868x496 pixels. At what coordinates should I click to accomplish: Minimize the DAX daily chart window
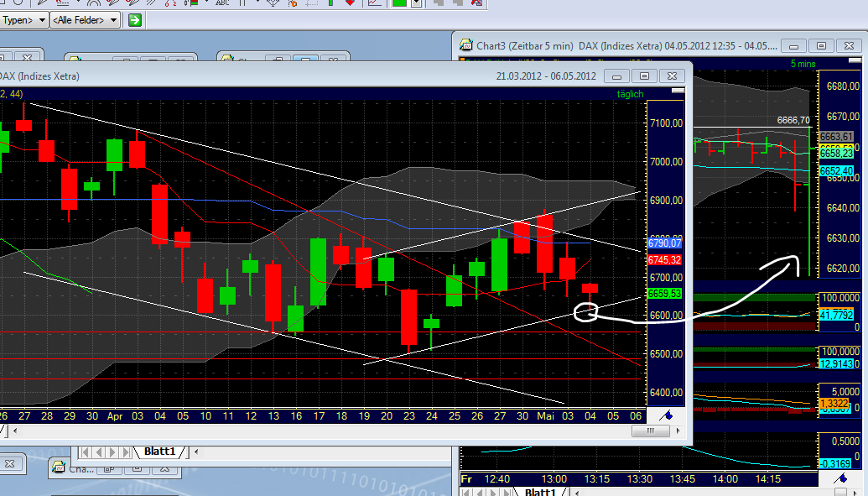(x=616, y=76)
